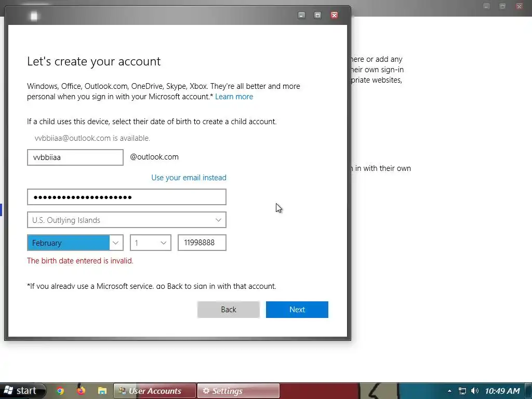Click the start button on the taskbar
Viewport: 532px width, 399px height.
click(x=22, y=391)
